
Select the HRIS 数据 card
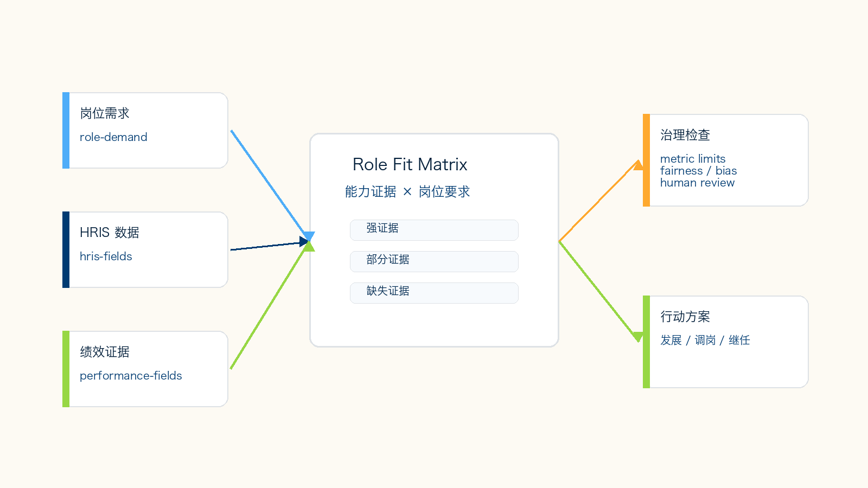click(145, 249)
